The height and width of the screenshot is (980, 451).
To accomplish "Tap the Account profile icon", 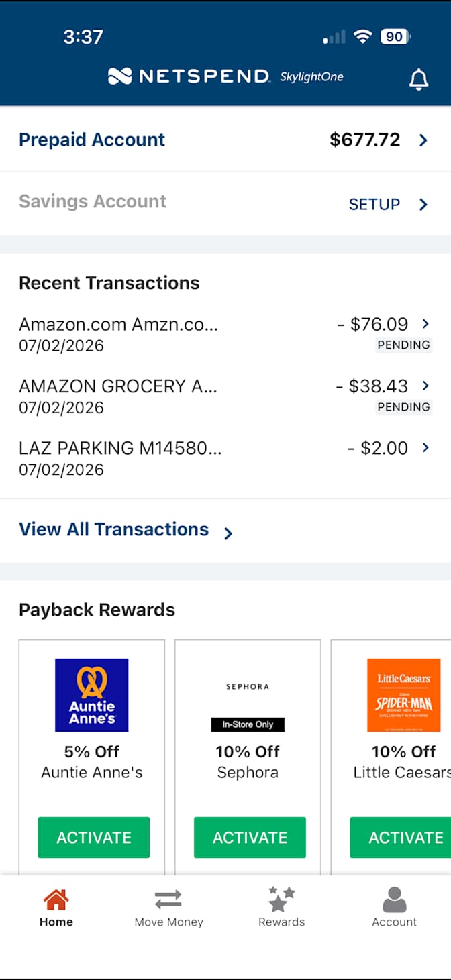I will coord(395,900).
